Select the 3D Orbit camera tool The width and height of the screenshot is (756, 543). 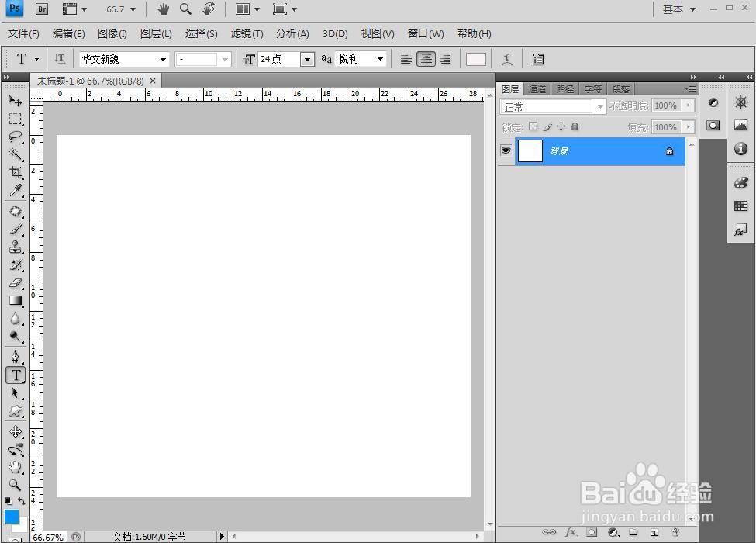(x=16, y=450)
